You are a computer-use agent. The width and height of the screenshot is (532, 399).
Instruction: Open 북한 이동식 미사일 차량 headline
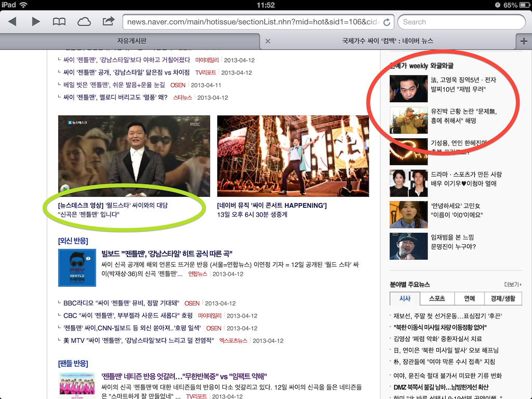point(440,327)
